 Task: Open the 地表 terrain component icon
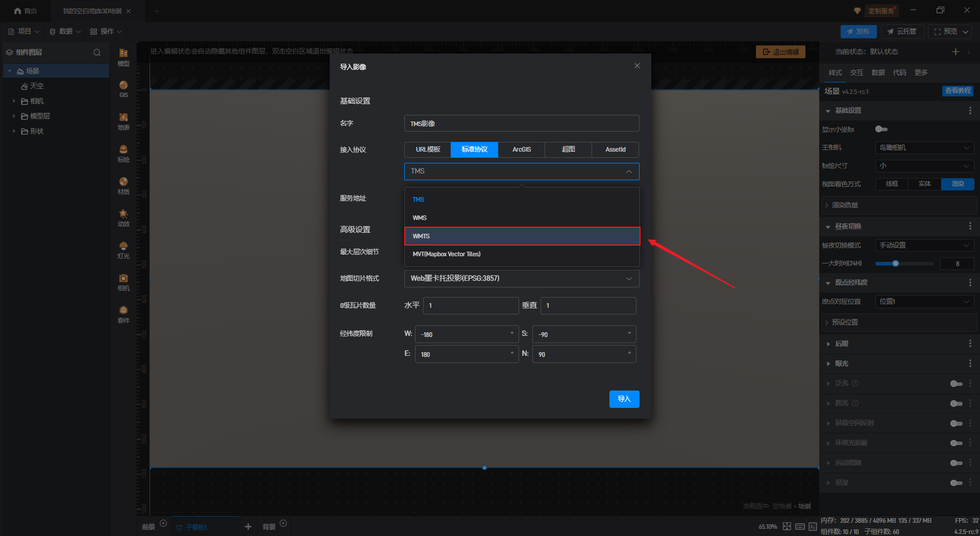pos(123,121)
